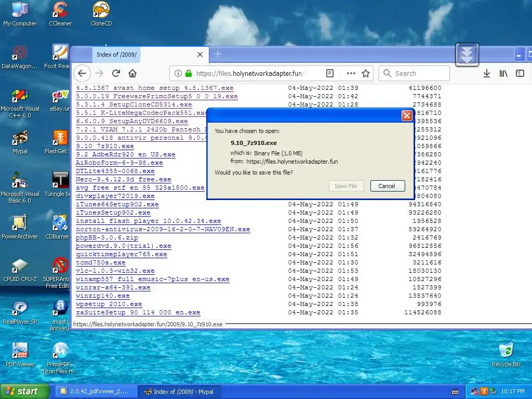Open link quicktimeplayer765.exe

[x=122, y=255]
